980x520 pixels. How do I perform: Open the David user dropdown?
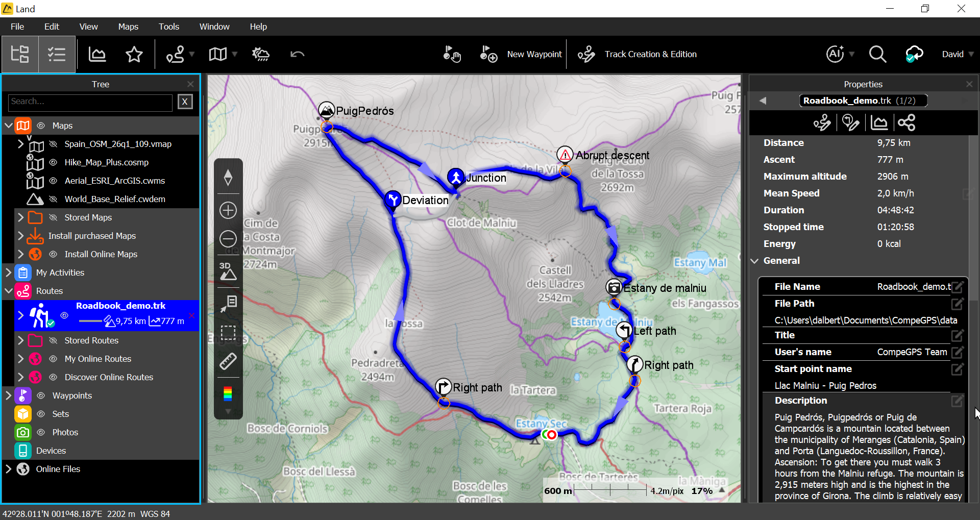pyautogui.click(x=958, y=54)
